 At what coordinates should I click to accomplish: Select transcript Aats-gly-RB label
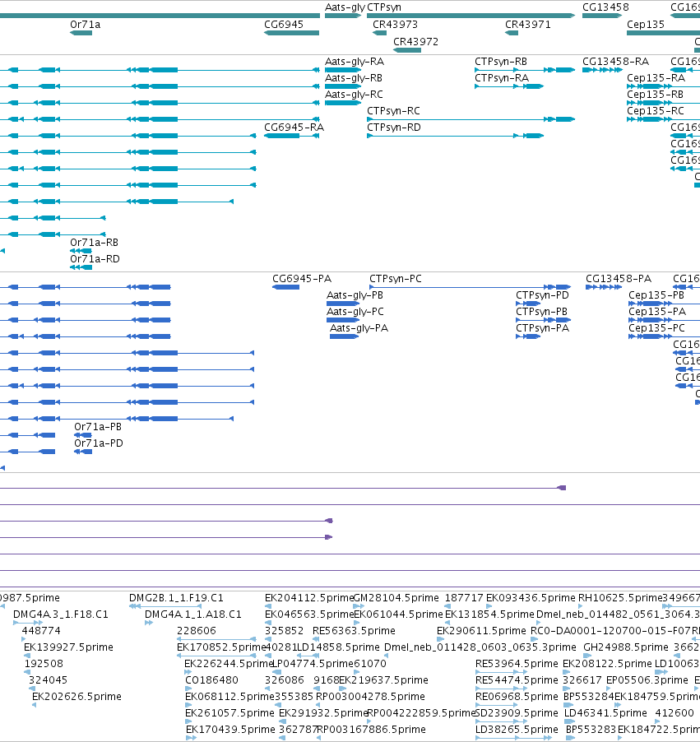click(354, 78)
